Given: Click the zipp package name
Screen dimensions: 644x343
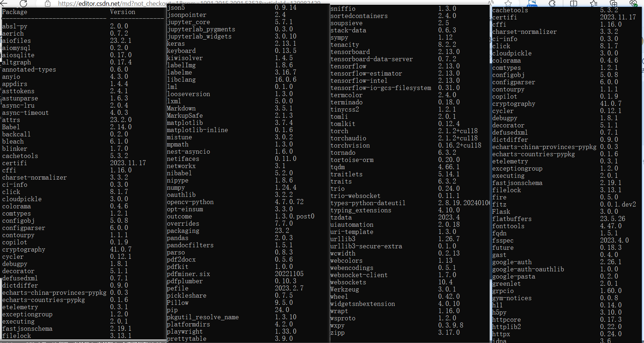Looking at the screenshot, I should (337, 333).
